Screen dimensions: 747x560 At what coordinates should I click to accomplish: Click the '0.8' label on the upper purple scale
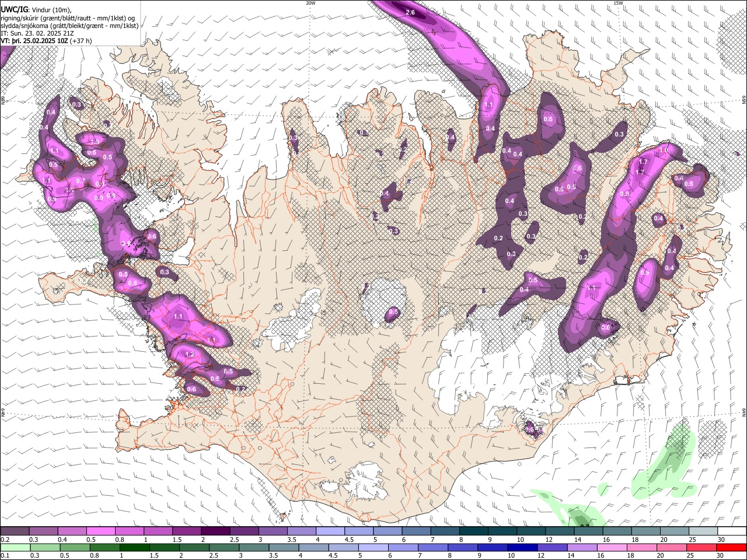click(119, 540)
